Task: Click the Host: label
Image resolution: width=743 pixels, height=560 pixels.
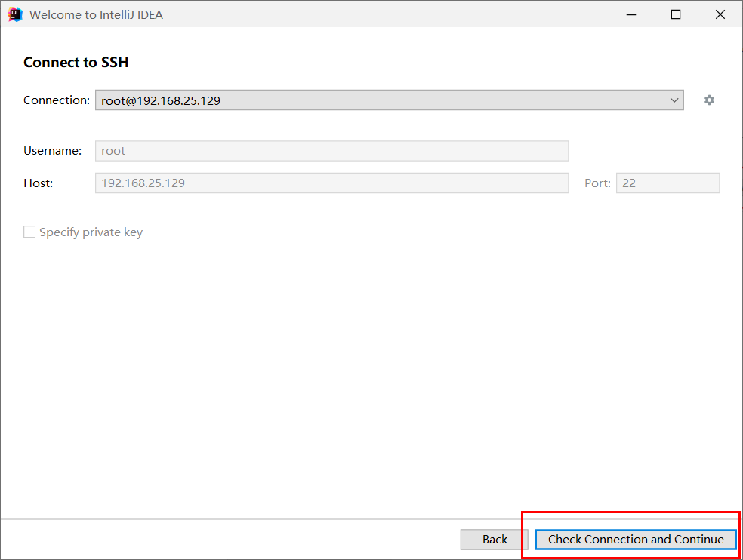Action: point(39,183)
